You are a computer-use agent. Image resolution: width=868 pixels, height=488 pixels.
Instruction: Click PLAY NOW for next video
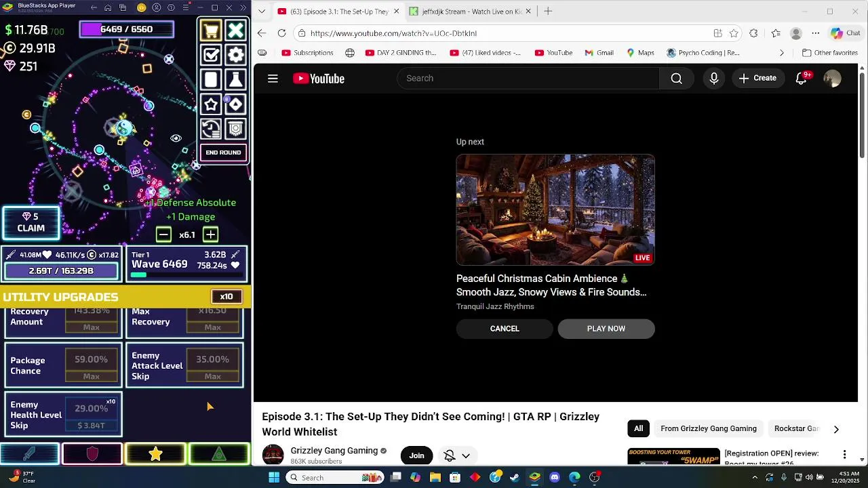tap(606, 329)
